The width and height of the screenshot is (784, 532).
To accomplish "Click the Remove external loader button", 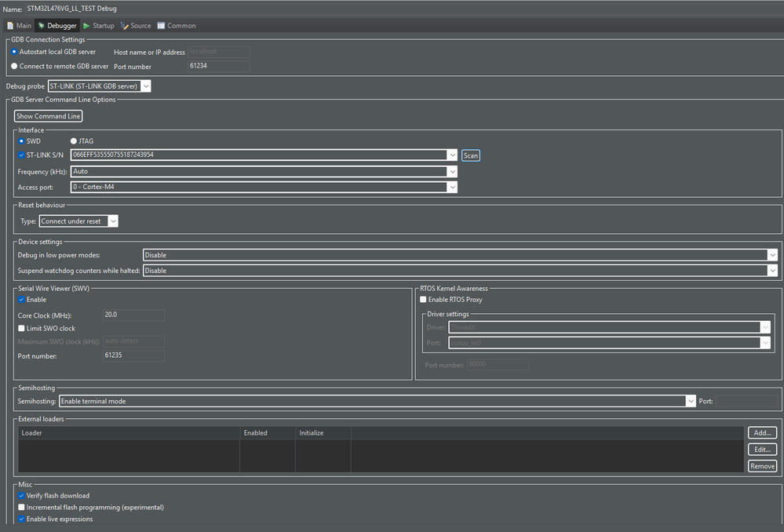I will (763, 466).
